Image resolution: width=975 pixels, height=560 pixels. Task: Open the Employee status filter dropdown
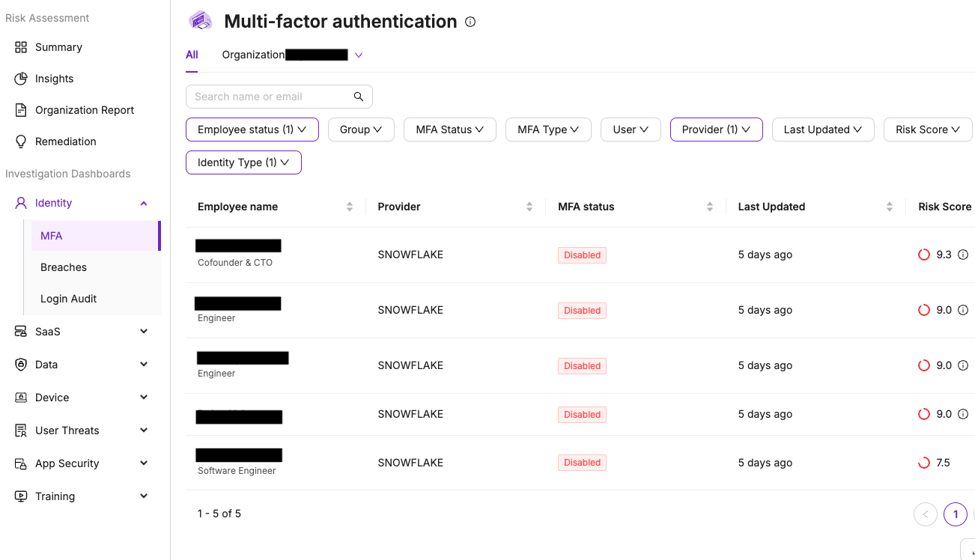click(x=252, y=130)
